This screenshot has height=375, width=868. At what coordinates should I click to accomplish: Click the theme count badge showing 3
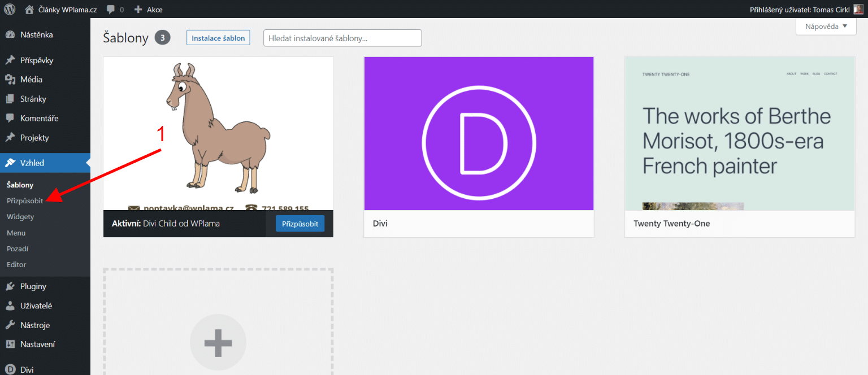163,38
